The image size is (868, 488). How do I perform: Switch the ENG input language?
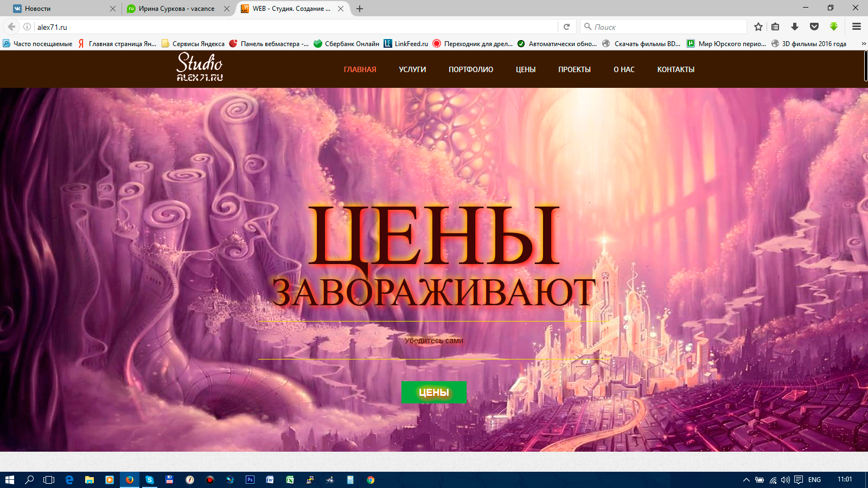pyautogui.click(x=814, y=480)
